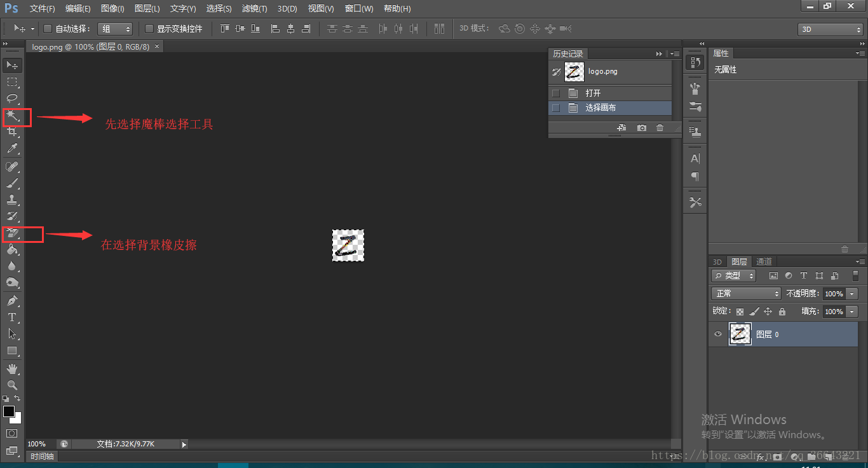868x468 pixels.
Task: Toggle Quick Mask mode
Action: pos(12,433)
